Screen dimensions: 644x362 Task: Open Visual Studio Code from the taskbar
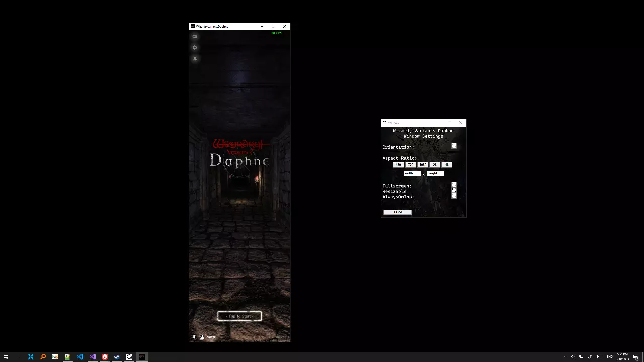[x=80, y=357]
